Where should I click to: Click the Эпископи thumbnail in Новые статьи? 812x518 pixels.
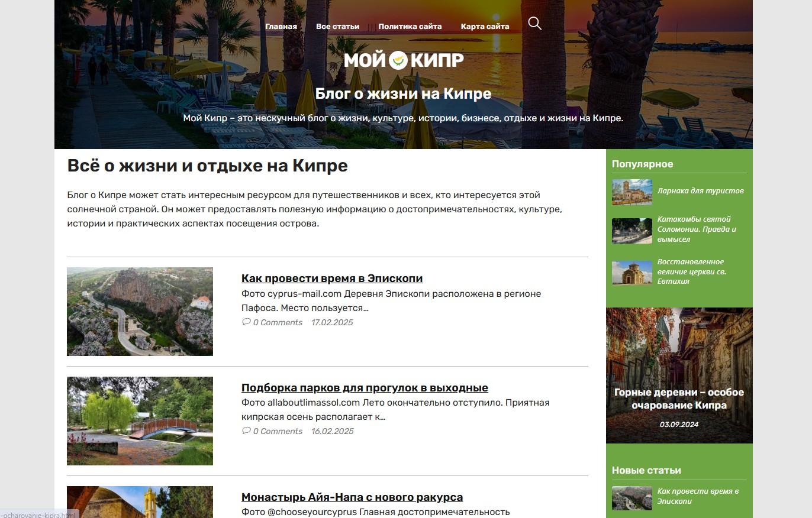click(632, 498)
